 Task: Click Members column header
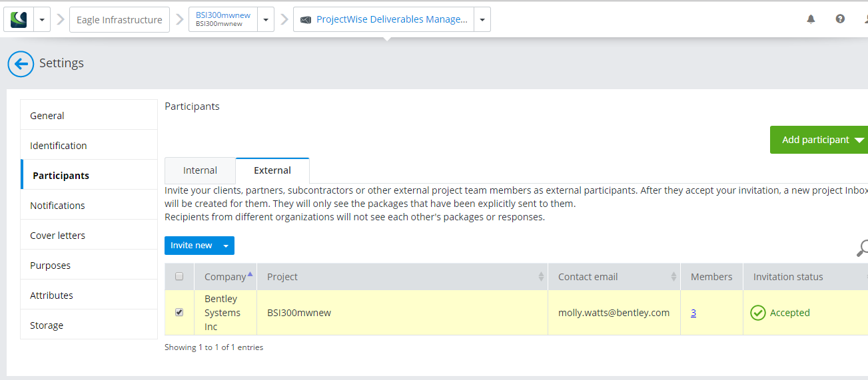tap(711, 277)
